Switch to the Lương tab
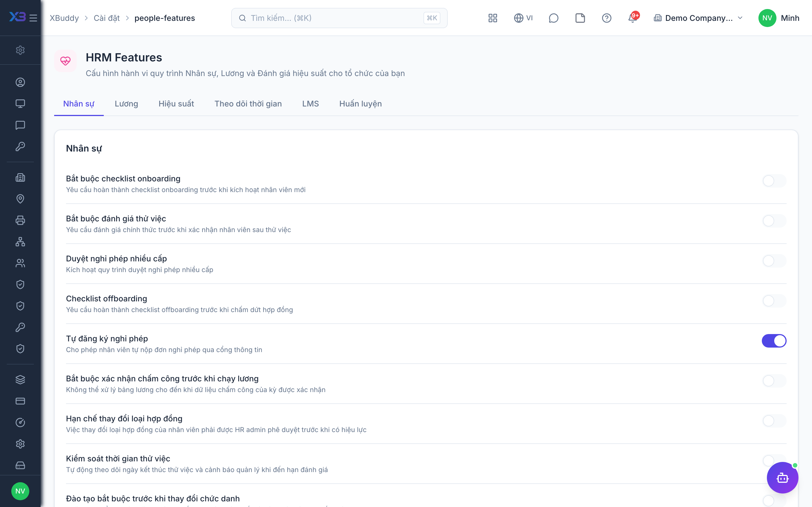 click(x=126, y=104)
